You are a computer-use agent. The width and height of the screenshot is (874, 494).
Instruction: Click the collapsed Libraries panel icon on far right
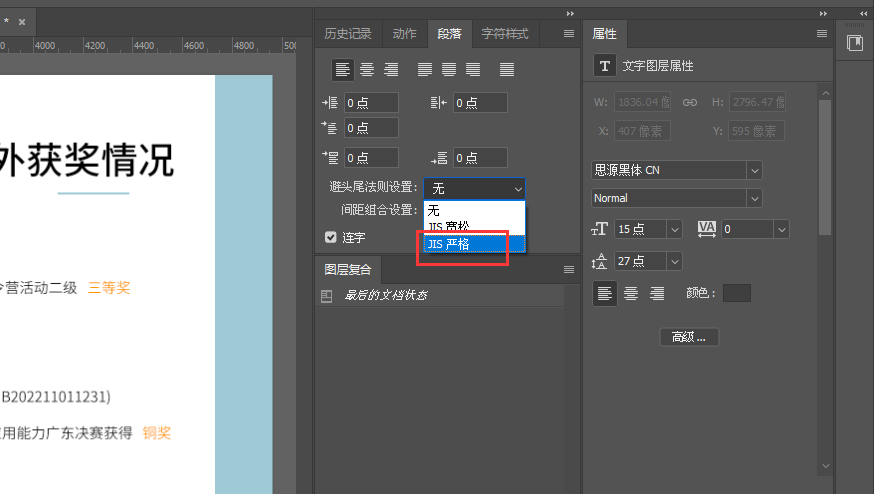pos(855,43)
